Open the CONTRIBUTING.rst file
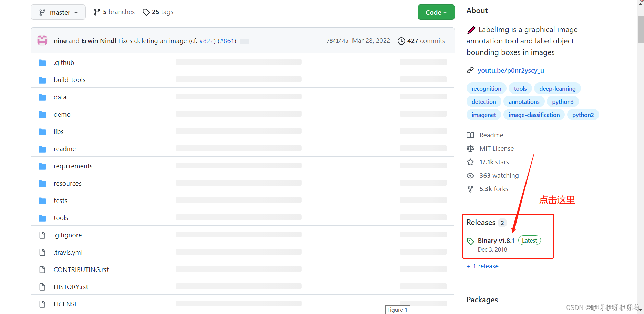 point(81,269)
